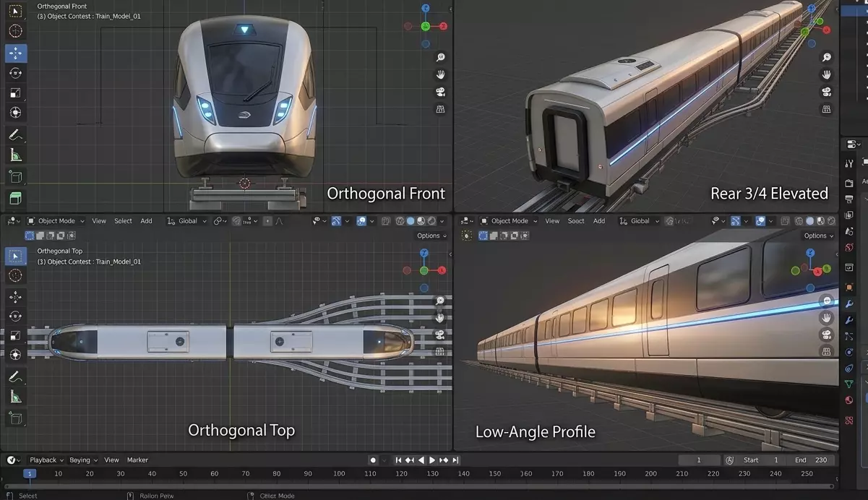
Task: Enable rendered shading in profile viewport header
Action: tap(830, 221)
